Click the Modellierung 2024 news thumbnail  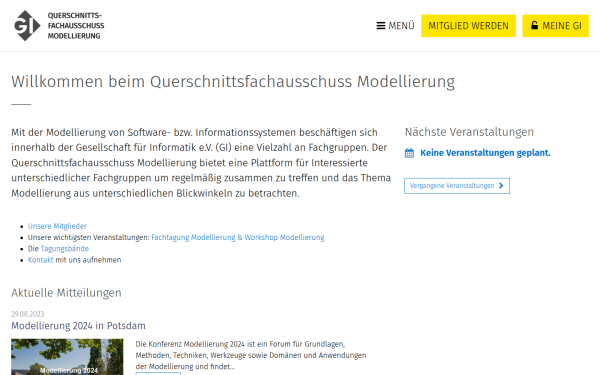pyautogui.click(x=67, y=357)
